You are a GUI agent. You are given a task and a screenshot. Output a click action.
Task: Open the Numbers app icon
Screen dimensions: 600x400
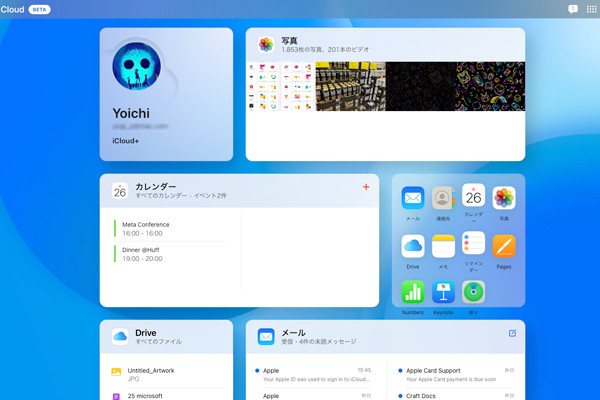[412, 292]
